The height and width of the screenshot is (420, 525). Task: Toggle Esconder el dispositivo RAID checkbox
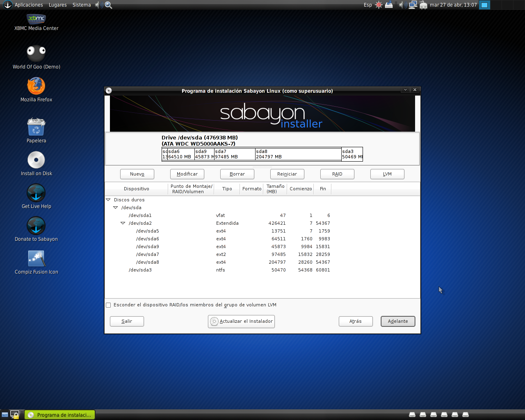pyautogui.click(x=108, y=305)
